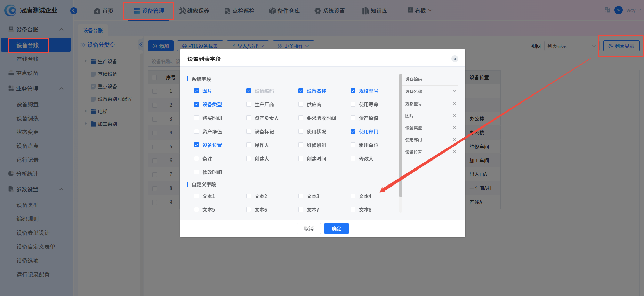Remove 设备类型 from selected columns list
The width and height of the screenshot is (644, 296).
(454, 128)
